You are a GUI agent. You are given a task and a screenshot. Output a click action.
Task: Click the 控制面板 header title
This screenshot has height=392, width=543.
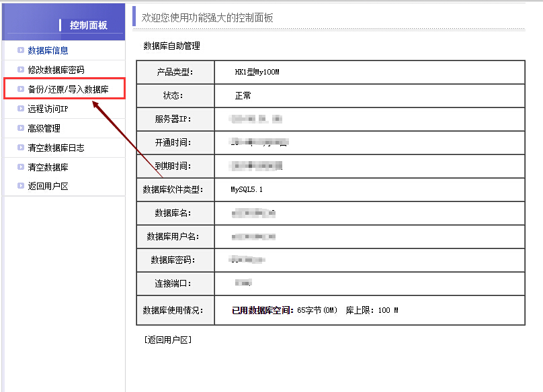coord(88,26)
